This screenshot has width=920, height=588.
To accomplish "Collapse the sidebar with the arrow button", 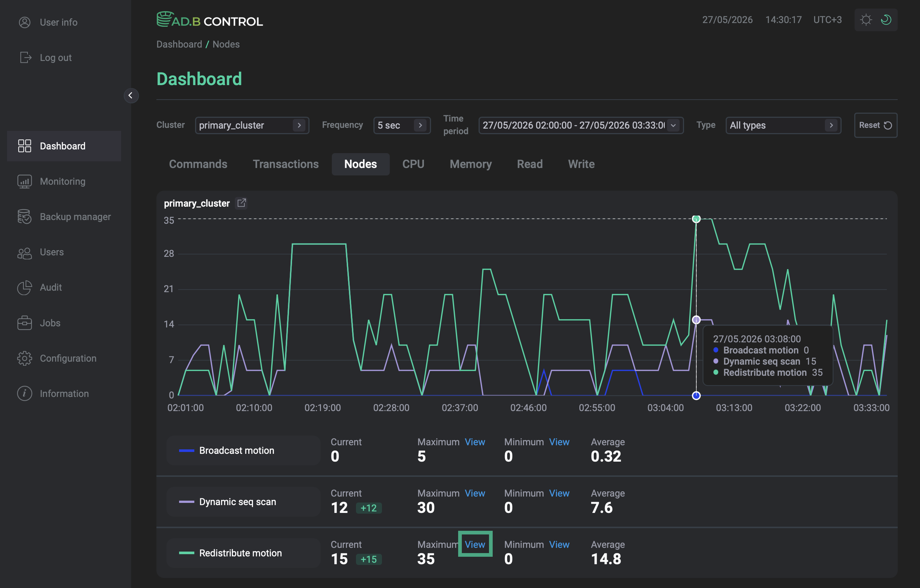I will click(x=131, y=96).
